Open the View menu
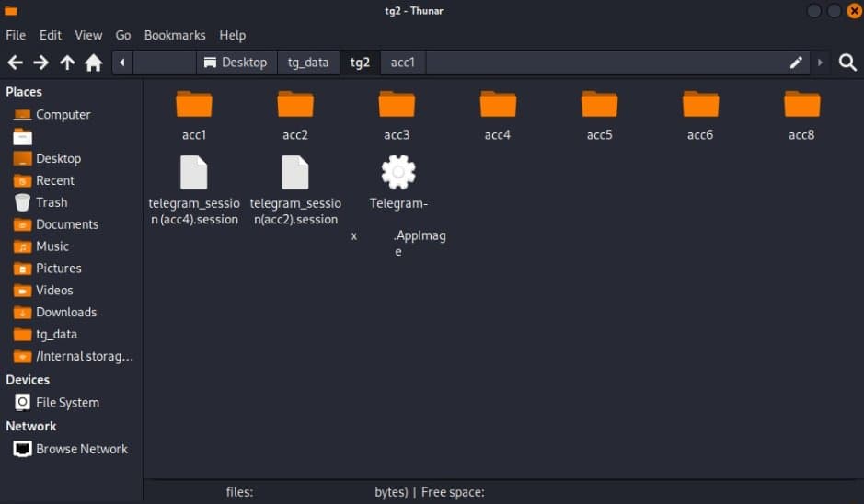The image size is (864, 504). pyautogui.click(x=88, y=35)
